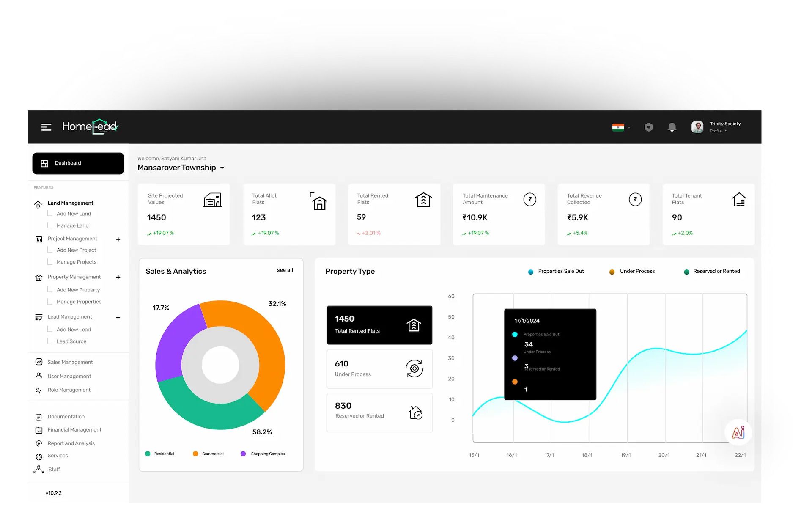Toggle the settings gear icon in header

tap(648, 127)
